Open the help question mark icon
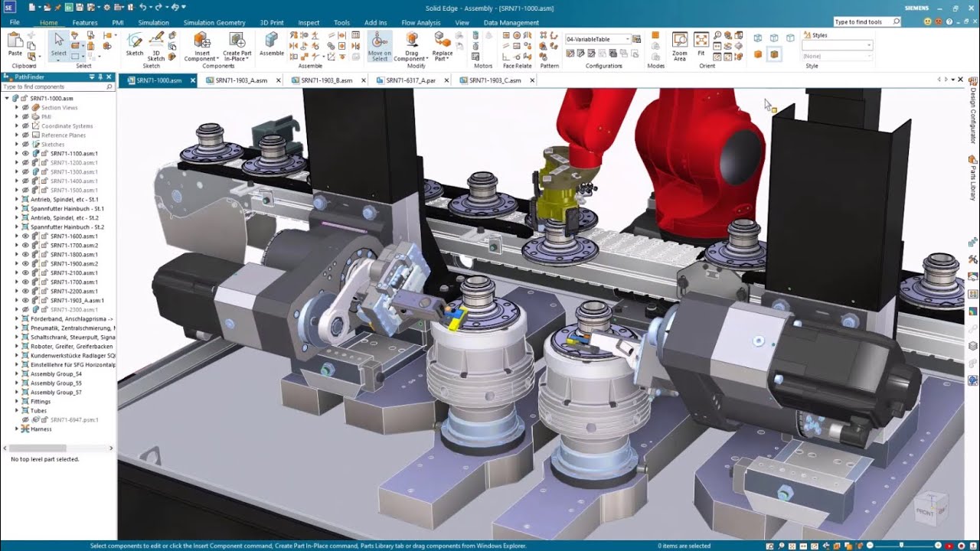This screenshot has height=551, width=980. pyautogui.click(x=949, y=21)
